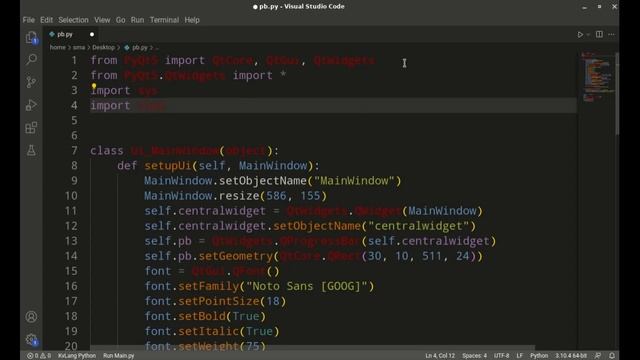Open the Selection menu
The height and width of the screenshot is (360, 640).
pyautogui.click(x=73, y=20)
